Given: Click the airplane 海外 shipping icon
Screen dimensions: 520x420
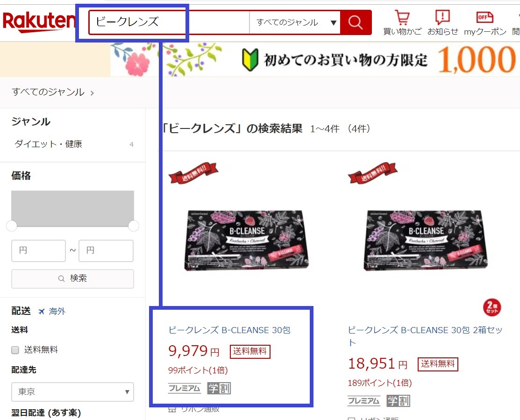Looking at the screenshot, I should click(x=41, y=311).
